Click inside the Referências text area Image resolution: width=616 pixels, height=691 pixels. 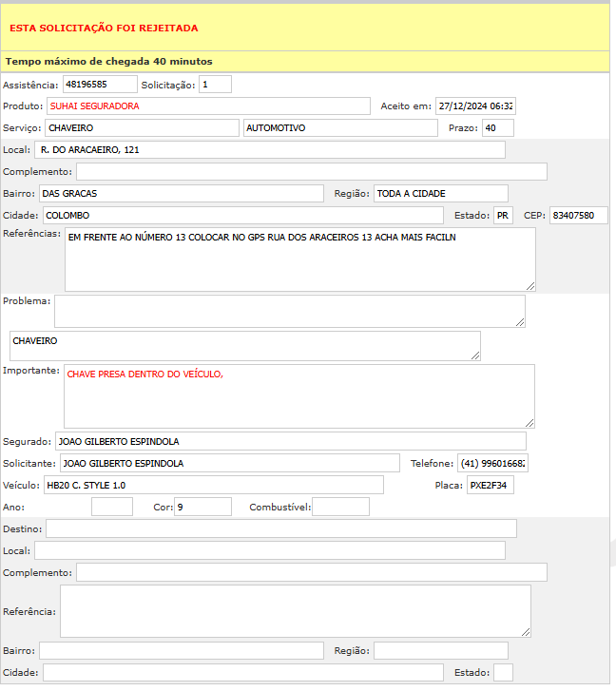click(299, 259)
